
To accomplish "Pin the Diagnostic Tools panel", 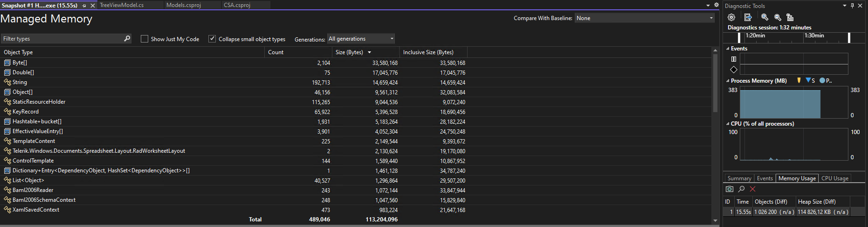I will 852,6.
